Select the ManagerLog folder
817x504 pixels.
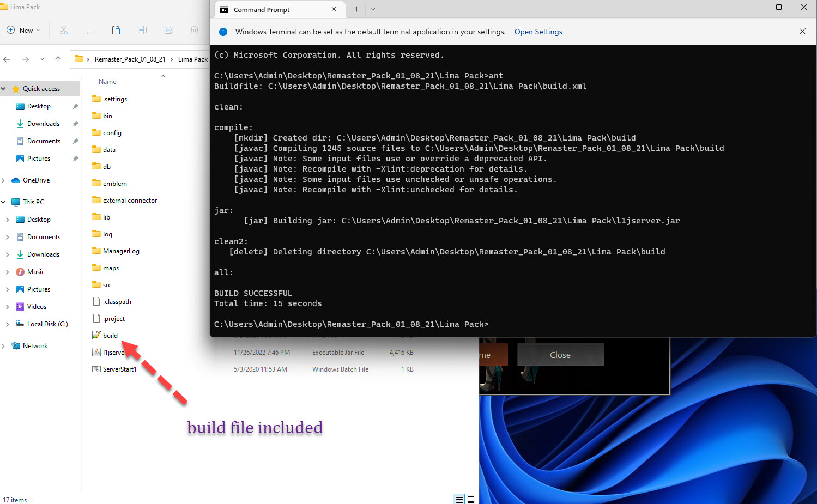121,251
